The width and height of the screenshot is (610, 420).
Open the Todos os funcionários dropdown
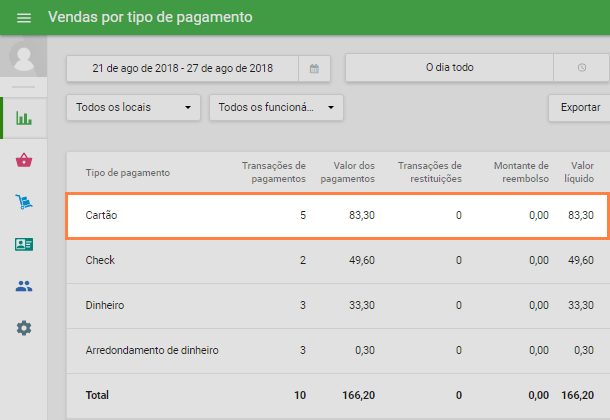pyautogui.click(x=276, y=107)
